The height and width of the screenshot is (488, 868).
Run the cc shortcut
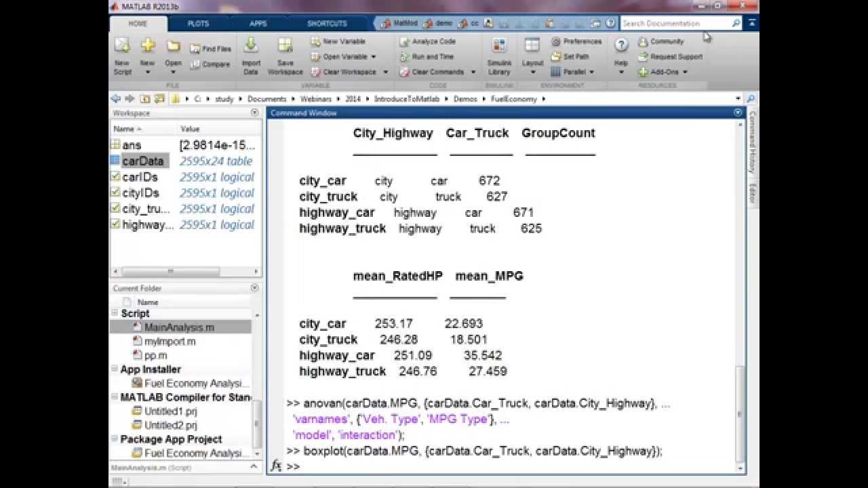469,23
